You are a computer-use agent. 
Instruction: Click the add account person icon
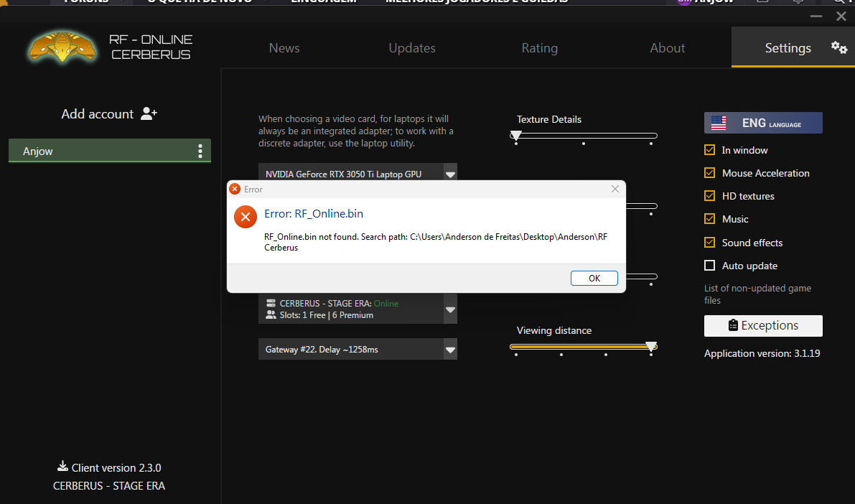click(149, 113)
